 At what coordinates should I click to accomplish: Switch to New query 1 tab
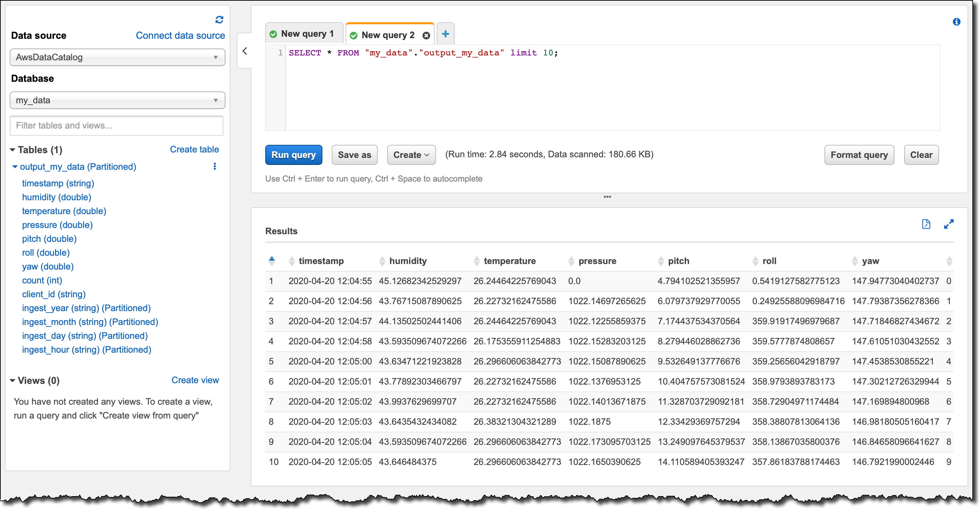[x=304, y=34]
